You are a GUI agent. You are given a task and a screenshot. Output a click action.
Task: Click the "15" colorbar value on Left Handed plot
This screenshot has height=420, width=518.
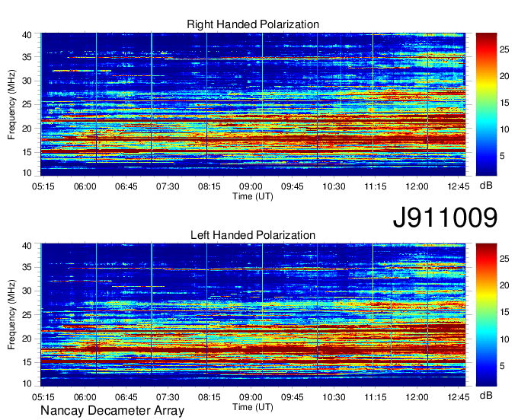pyautogui.click(x=504, y=313)
